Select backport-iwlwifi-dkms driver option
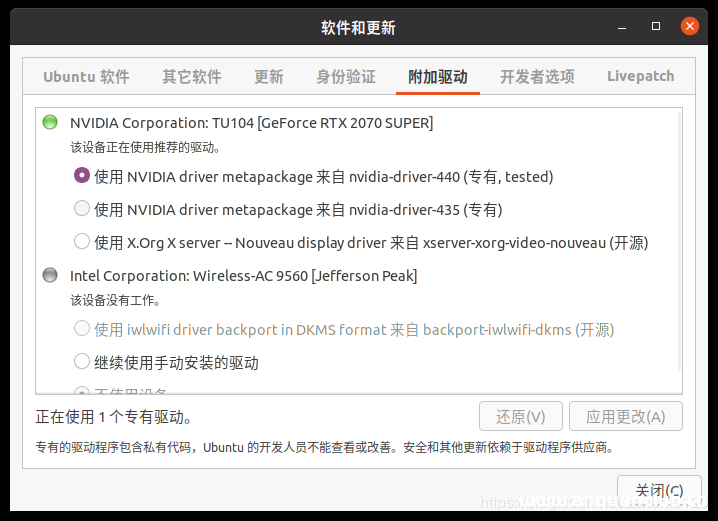Image resolution: width=718 pixels, height=521 pixels. 82,328
